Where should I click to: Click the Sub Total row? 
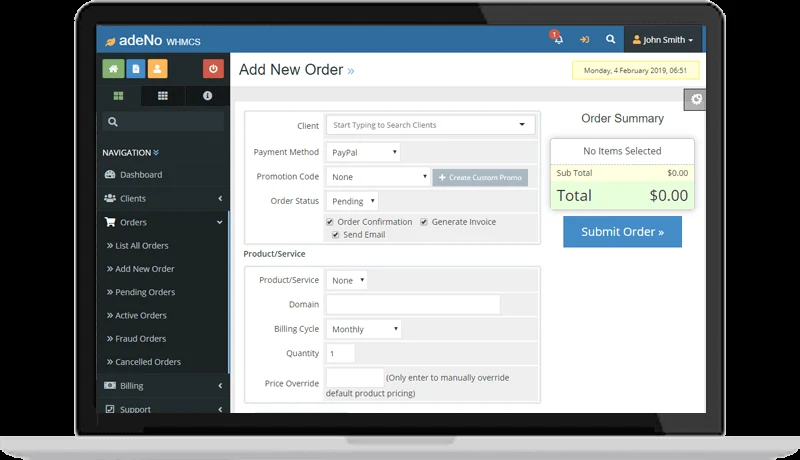pos(622,173)
